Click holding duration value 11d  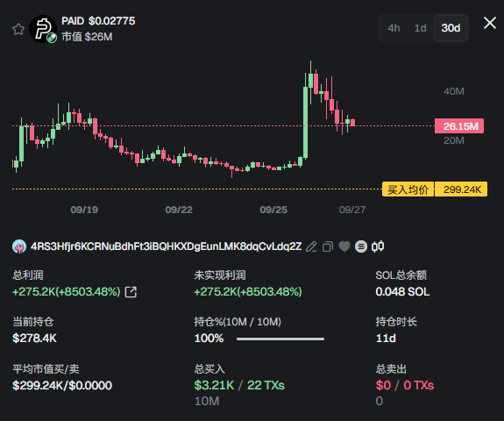click(x=386, y=339)
